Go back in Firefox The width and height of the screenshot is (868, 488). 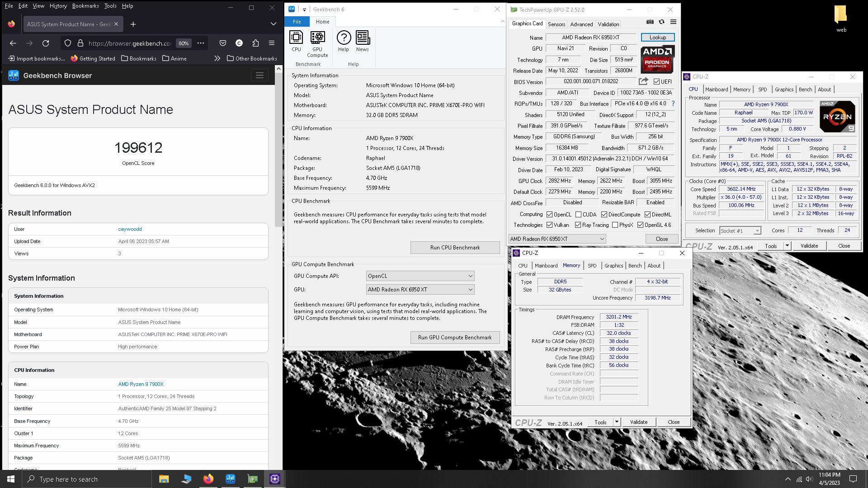13,43
